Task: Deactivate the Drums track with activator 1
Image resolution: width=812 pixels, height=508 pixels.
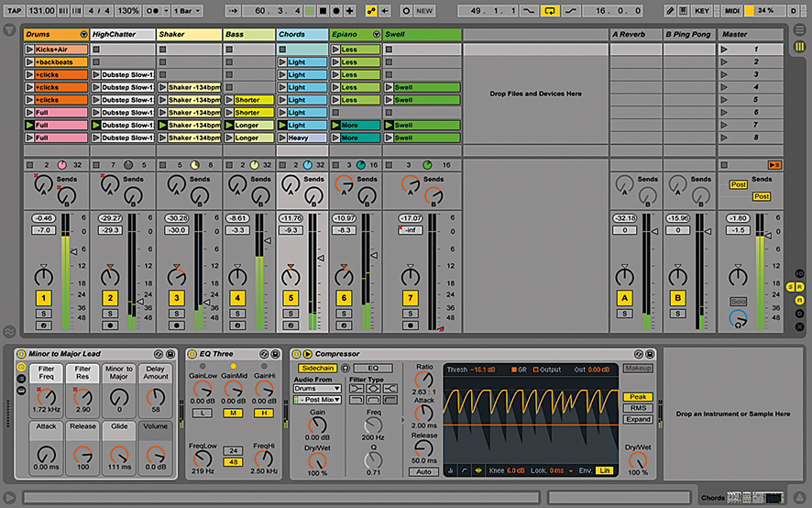Action: (x=43, y=297)
